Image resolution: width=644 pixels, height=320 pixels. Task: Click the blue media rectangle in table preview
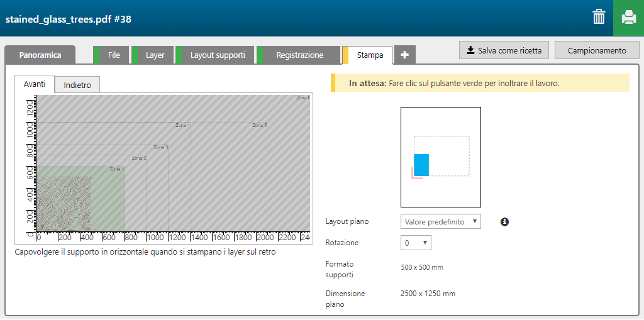tap(421, 165)
